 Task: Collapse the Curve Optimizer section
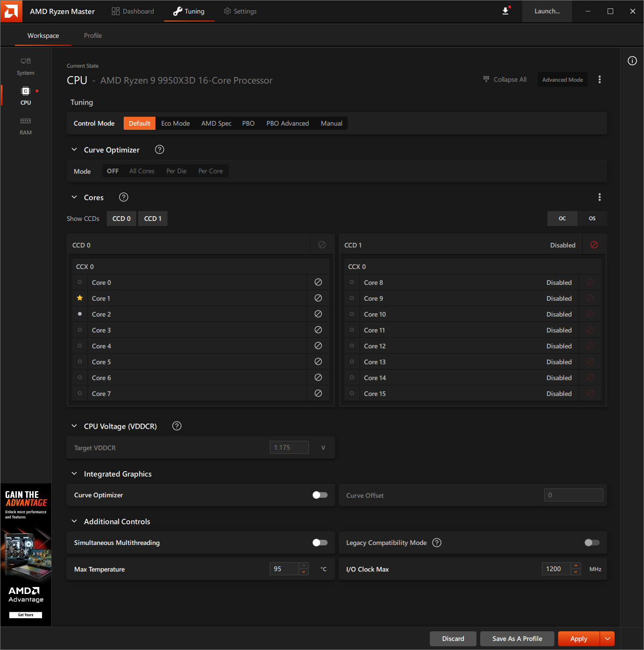(x=74, y=149)
